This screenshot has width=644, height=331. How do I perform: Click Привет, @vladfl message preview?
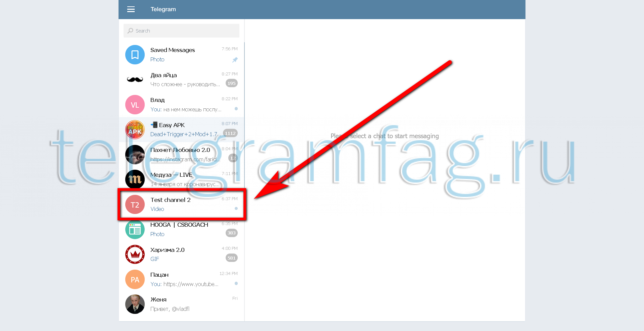click(x=170, y=309)
